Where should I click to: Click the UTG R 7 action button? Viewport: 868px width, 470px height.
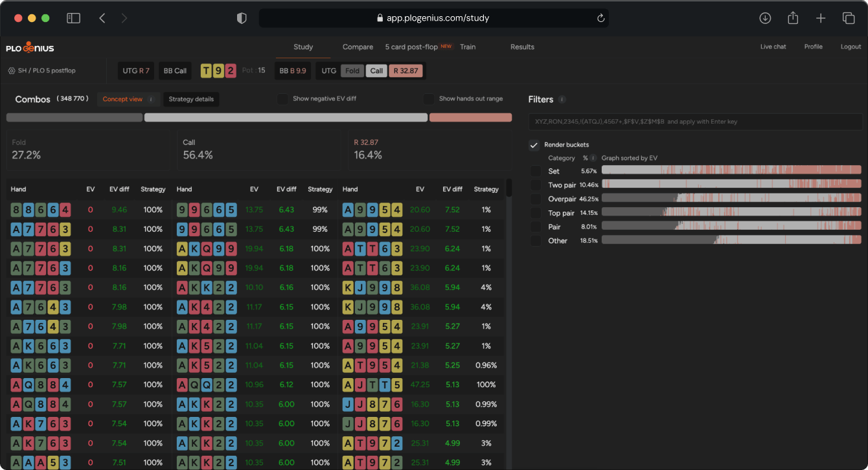point(136,71)
